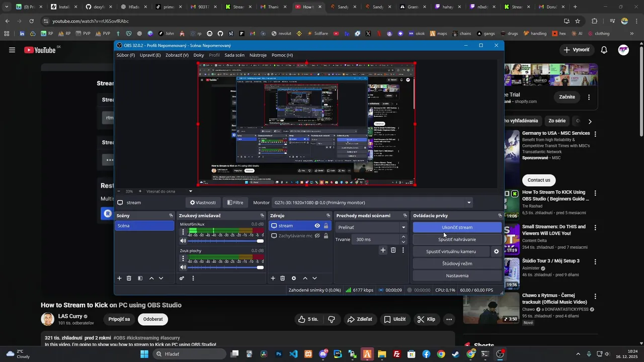Open Monitor selection dropdown
644x362 pixels.
click(x=372, y=203)
